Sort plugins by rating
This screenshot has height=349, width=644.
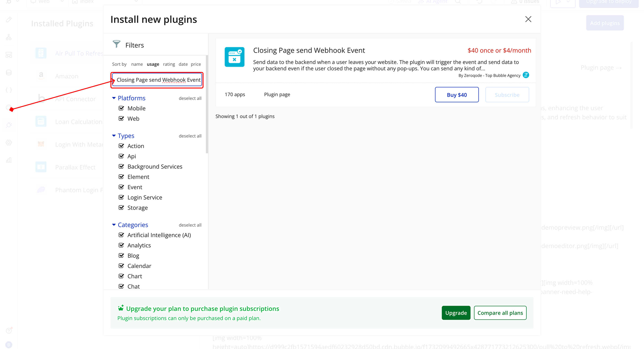tap(169, 64)
